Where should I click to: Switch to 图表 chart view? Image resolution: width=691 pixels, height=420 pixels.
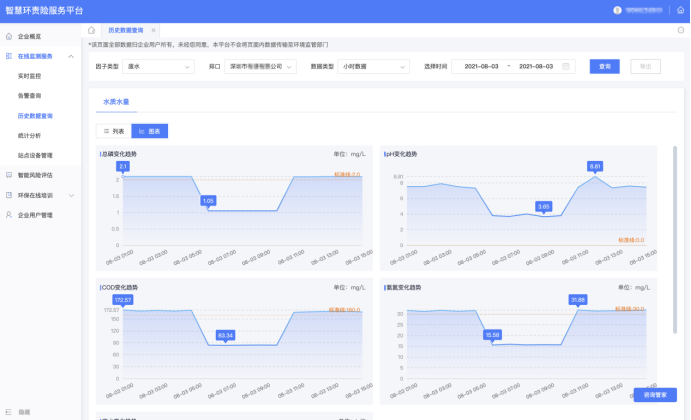point(149,131)
